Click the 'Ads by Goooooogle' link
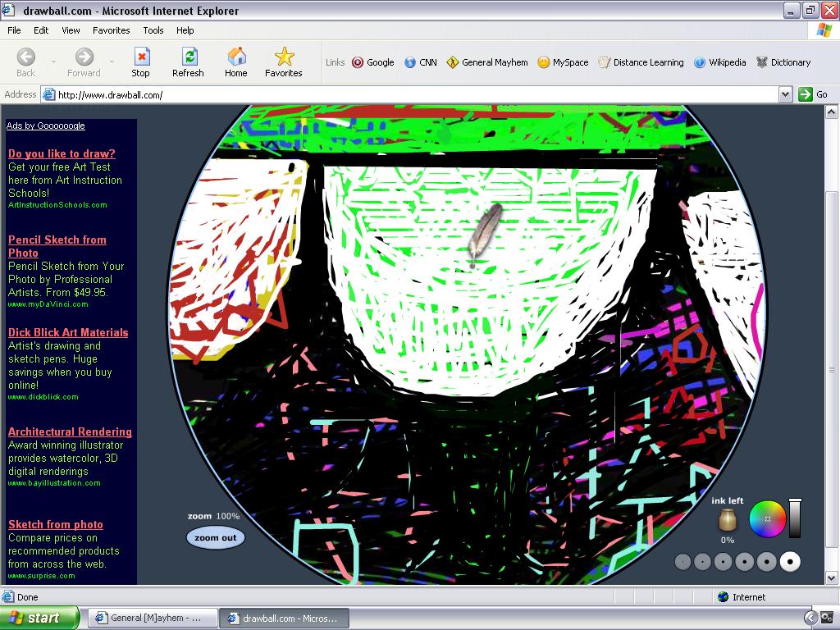 [46, 126]
